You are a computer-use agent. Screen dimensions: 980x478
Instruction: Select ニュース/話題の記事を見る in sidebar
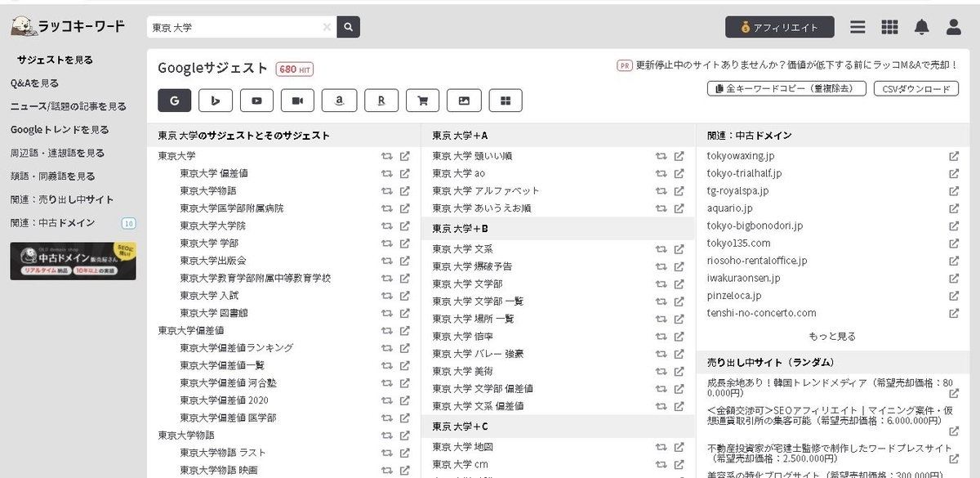coord(69,106)
